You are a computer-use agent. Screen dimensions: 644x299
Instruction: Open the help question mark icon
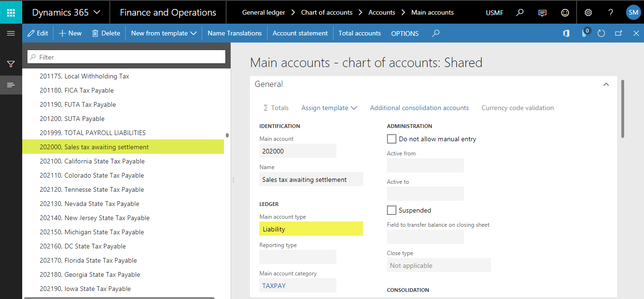click(610, 13)
